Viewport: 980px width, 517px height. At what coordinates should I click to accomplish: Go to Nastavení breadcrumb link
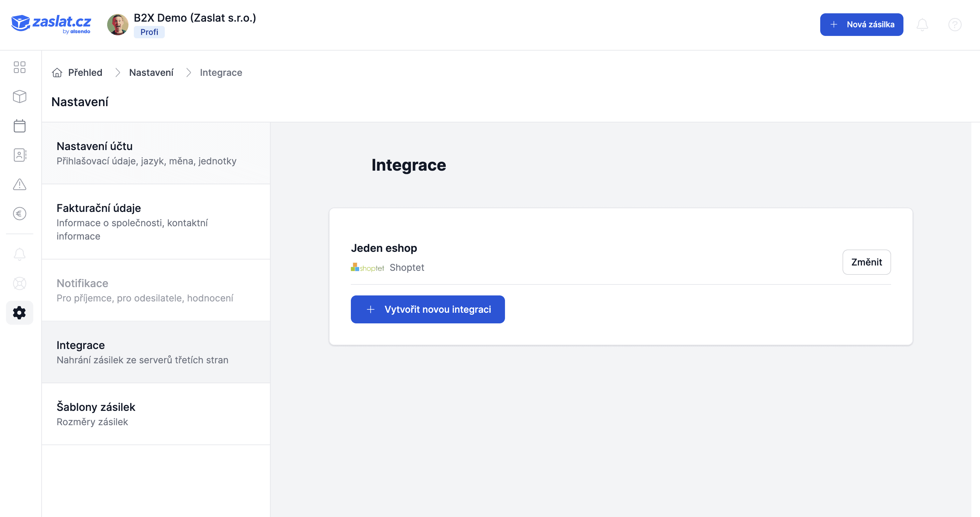(x=151, y=73)
